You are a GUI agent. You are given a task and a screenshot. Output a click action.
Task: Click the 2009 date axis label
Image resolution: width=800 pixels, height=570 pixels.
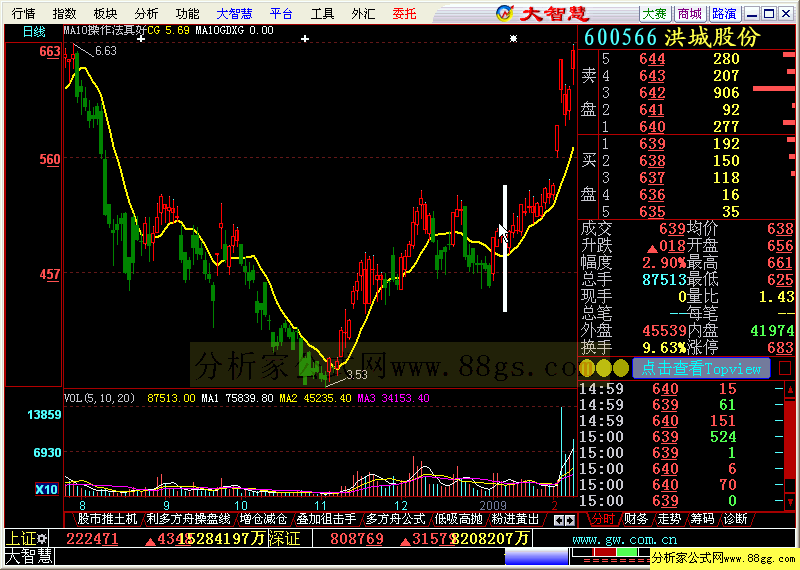coord(492,505)
